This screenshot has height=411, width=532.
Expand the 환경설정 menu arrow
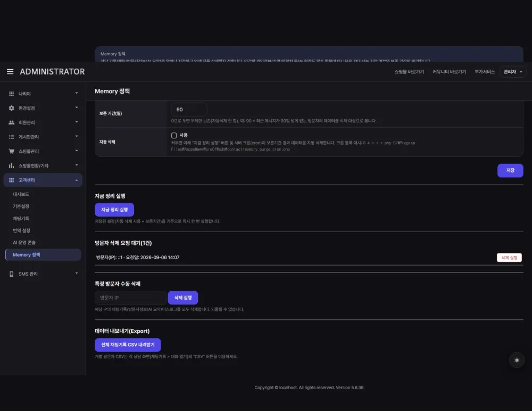(77, 108)
